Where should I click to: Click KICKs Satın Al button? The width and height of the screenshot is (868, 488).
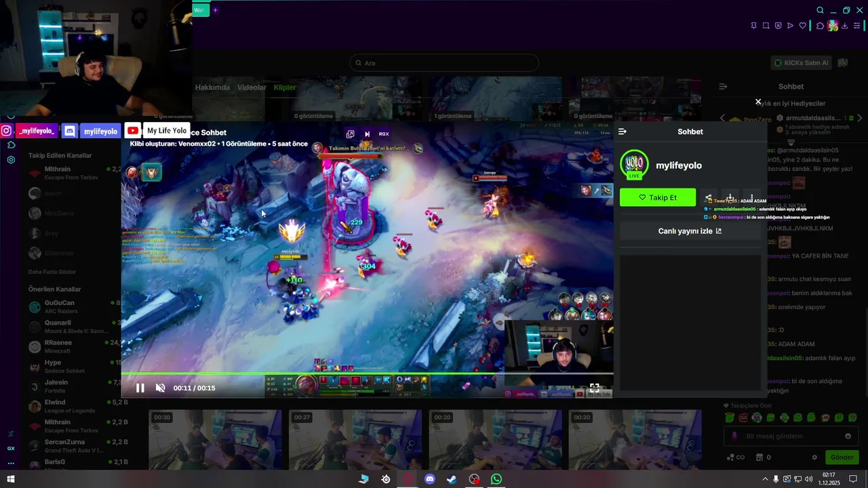[801, 62]
